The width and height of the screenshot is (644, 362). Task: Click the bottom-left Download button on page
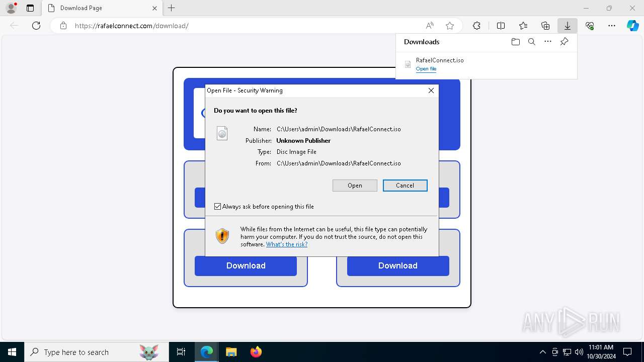click(x=246, y=265)
